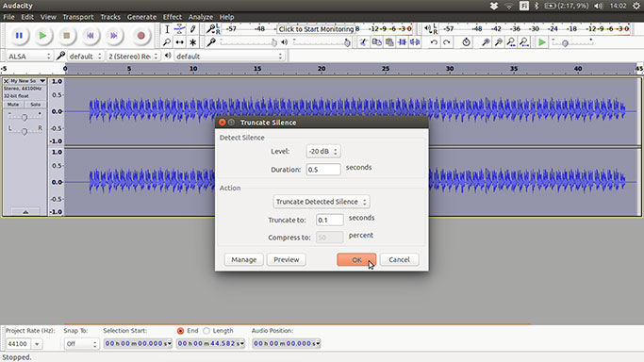
Task: Click the Pause transport button
Action: pyautogui.click(x=19, y=36)
